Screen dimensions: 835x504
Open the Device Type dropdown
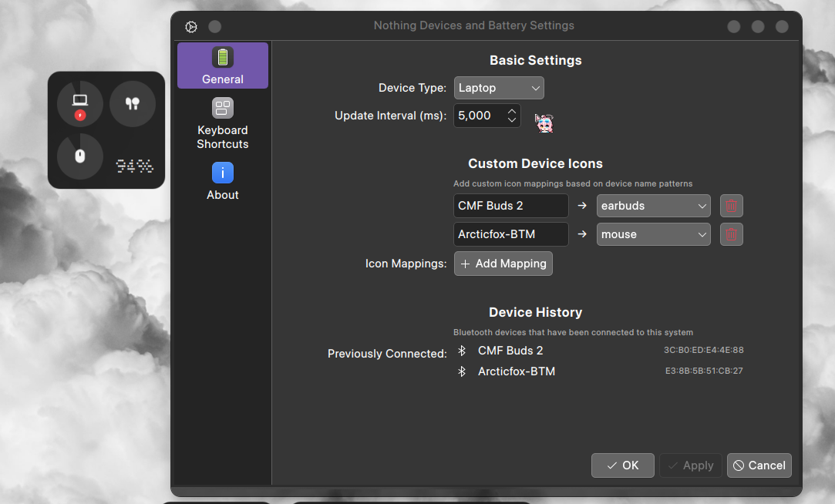tap(499, 88)
